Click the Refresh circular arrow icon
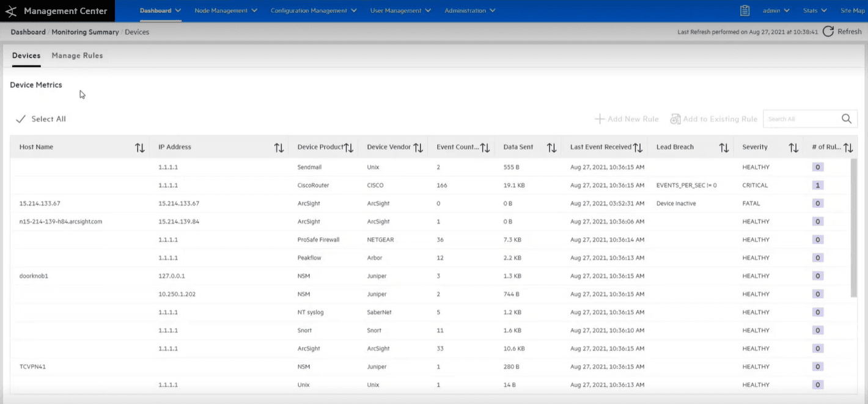868x404 pixels. tap(828, 32)
